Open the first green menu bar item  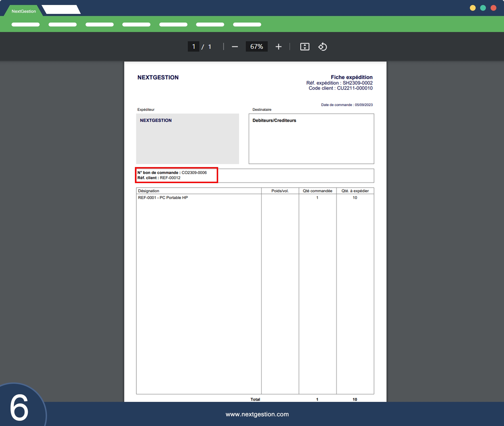(x=25, y=25)
